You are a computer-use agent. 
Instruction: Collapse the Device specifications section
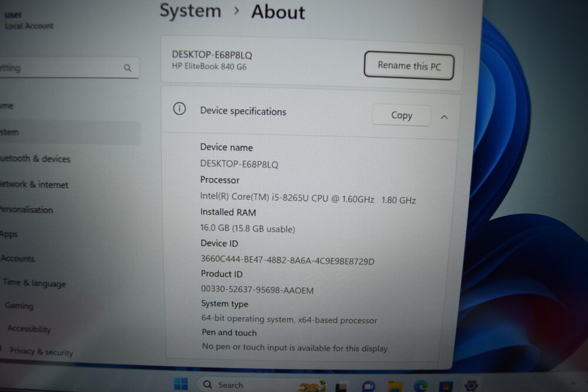pos(444,117)
